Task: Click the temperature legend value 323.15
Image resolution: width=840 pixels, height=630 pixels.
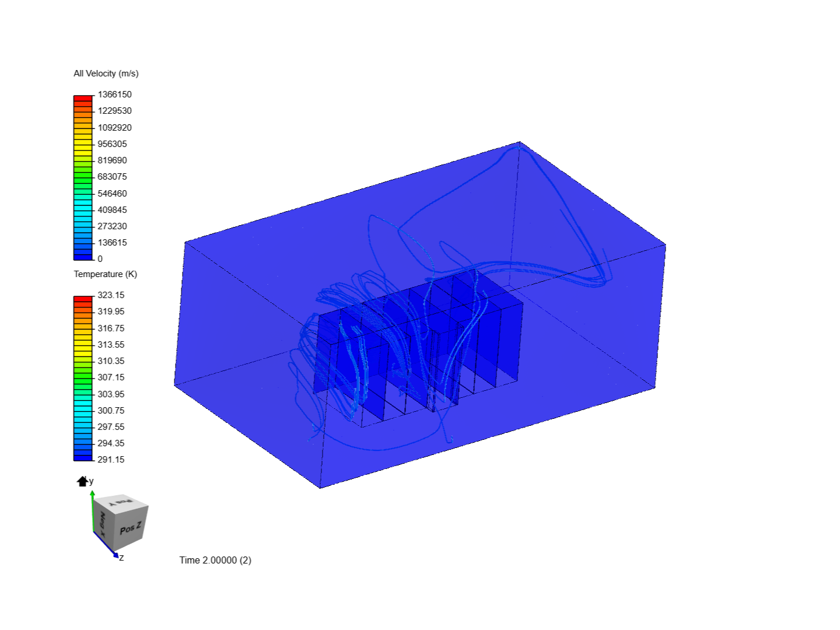Action: click(x=111, y=295)
